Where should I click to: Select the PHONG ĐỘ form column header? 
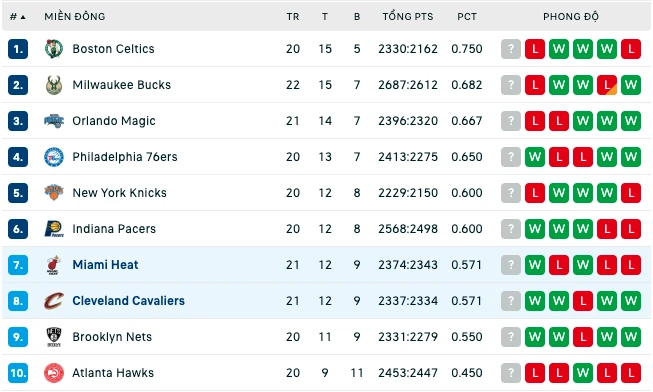(x=571, y=17)
